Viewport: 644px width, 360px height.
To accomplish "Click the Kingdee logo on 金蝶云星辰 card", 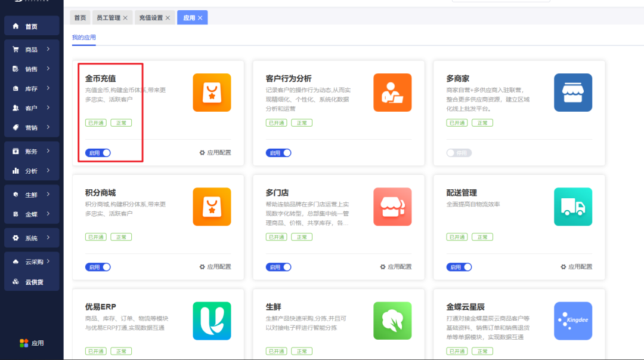I will 573,321.
